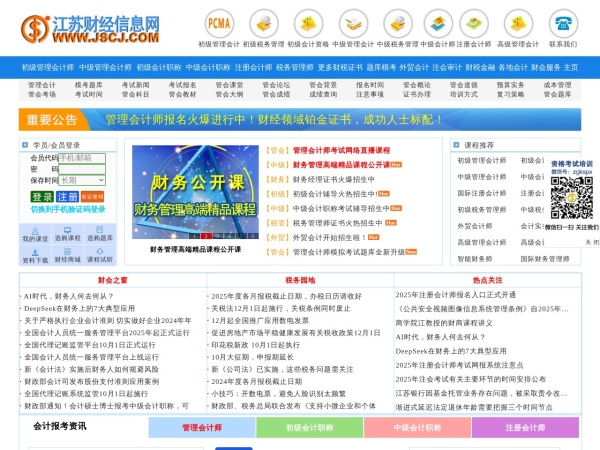
Task: Open 印花税新政 10月1日起执行 article
Action: (256, 345)
